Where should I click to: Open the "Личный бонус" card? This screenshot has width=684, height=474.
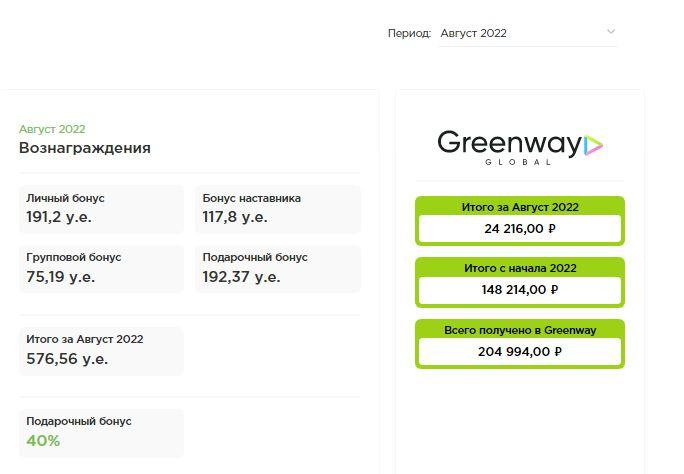[101, 208]
